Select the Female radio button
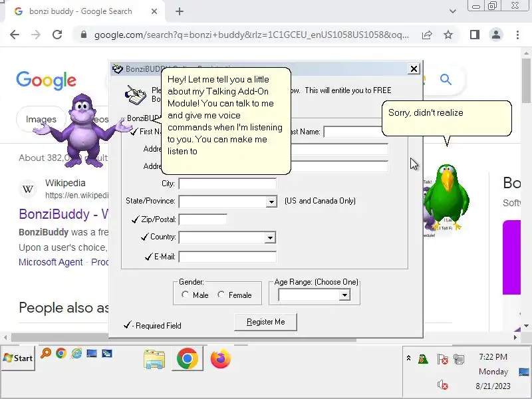This screenshot has width=532, height=399. [x=221, y=295]
